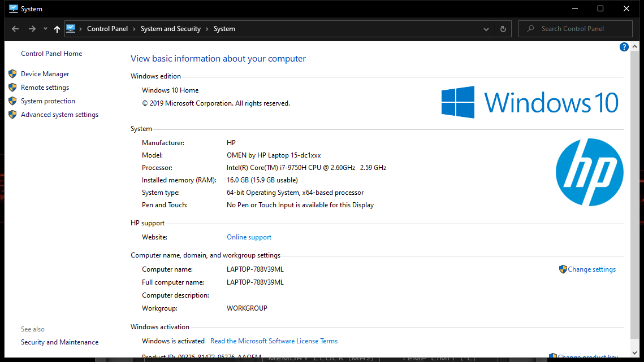Open Advanced system settings link
The image size is (644, 362).
(x=59, y=115)
